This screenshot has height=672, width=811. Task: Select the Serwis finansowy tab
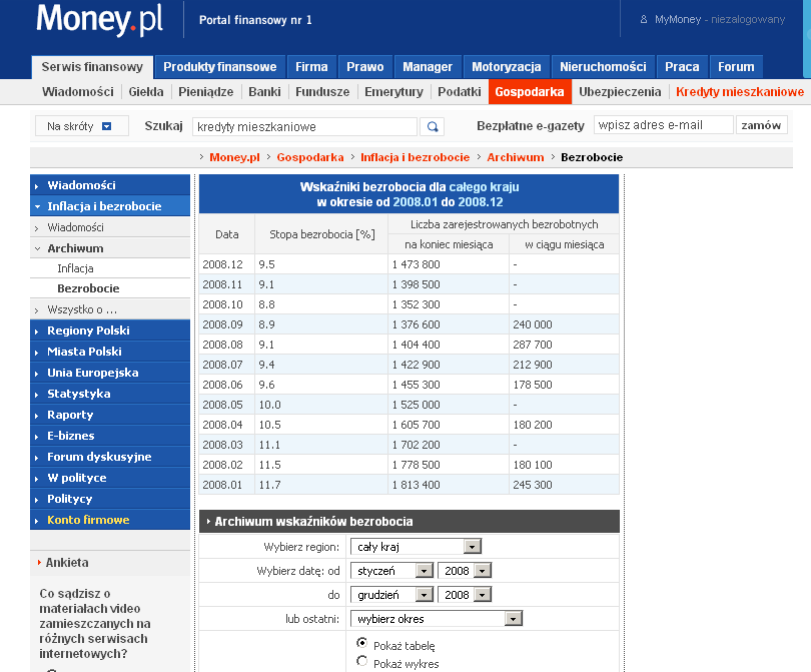coord(92,67)
